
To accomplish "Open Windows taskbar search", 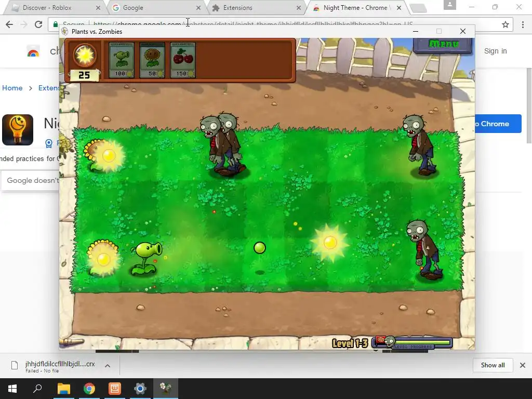I will coord(37,389).
